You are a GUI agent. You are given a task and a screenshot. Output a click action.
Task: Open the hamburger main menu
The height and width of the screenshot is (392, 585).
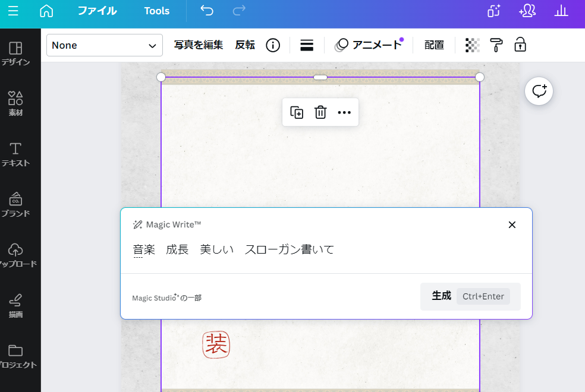[x=13, y=11]
